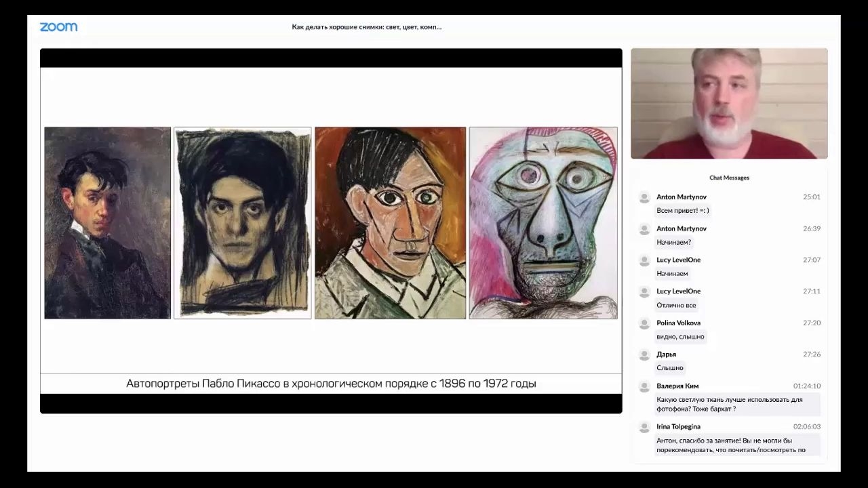Click message "Антон, спасибо за занятие!"
The image size is (868, 488).
pos(736,445)
